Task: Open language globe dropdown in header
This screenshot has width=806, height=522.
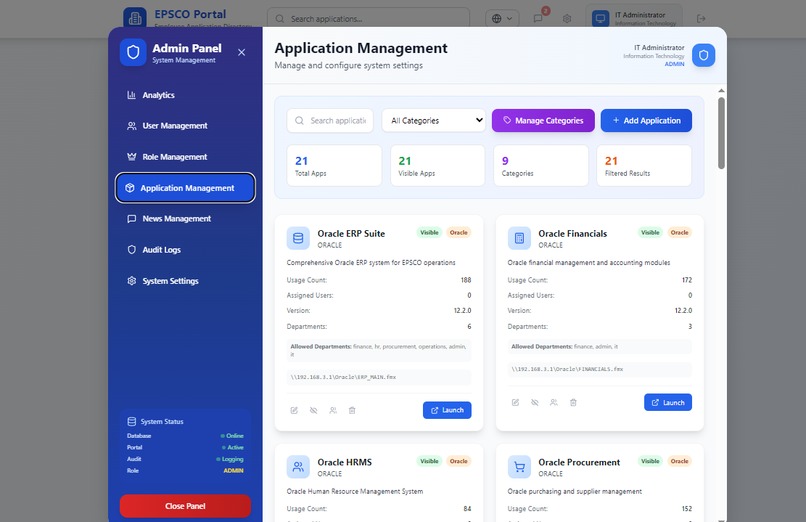Action: (502, 18)
